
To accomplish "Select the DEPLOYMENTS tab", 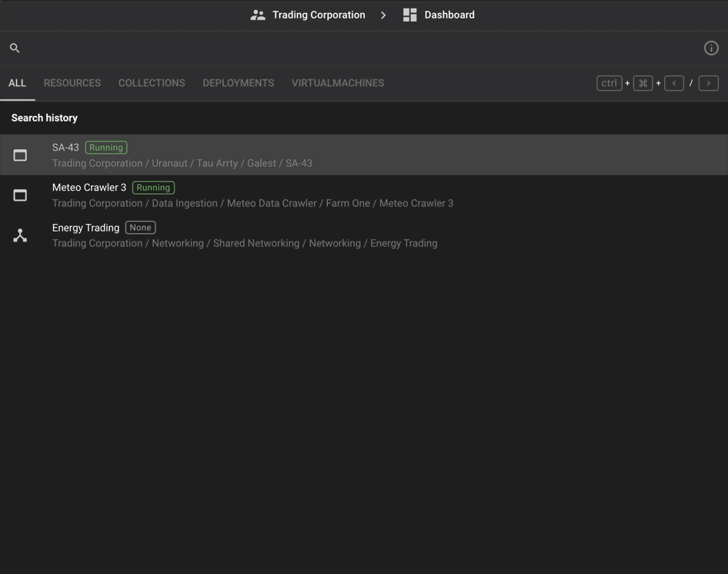I will click(x=238, y=82).
